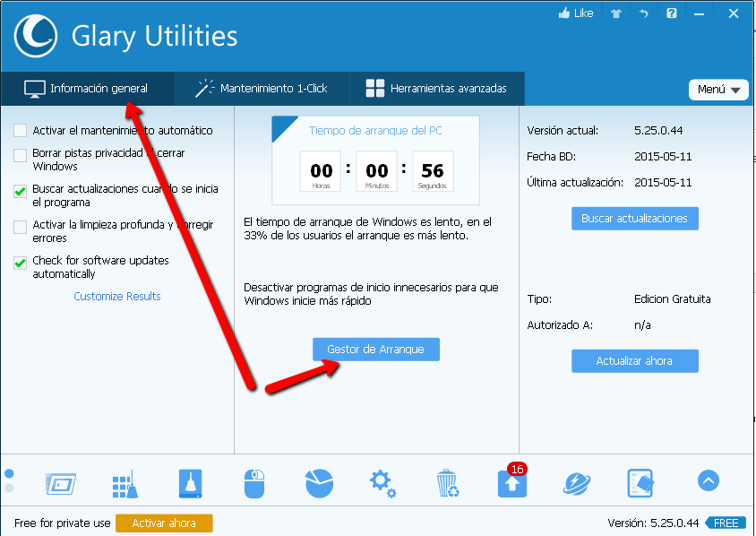The height and width of the screenshot is (536, 756).
Task: Open the Mantenimiento 1-Click tab
Action: point(262,89)
